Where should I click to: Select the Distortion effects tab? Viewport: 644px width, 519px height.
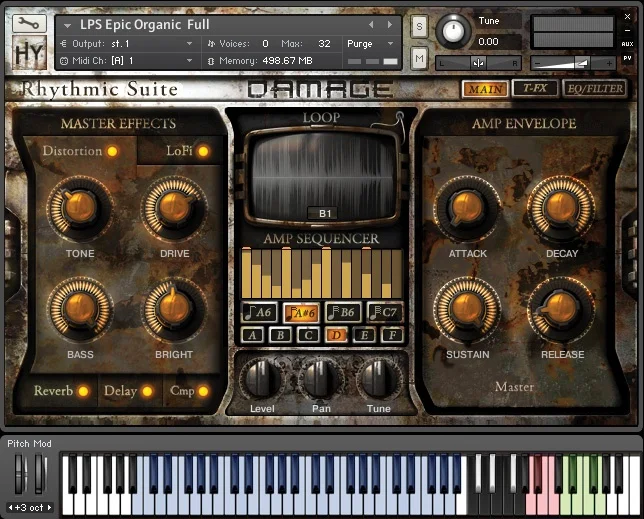pos(72,151)
